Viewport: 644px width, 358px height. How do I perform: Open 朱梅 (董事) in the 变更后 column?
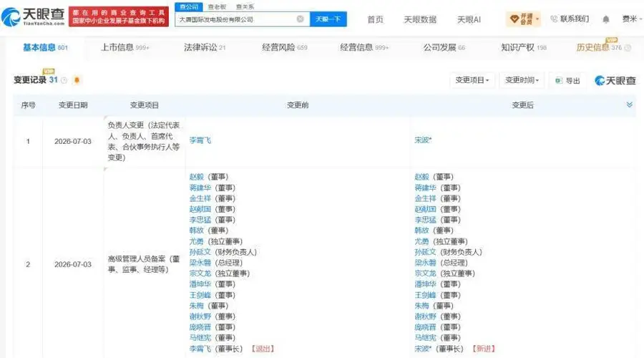421,306
